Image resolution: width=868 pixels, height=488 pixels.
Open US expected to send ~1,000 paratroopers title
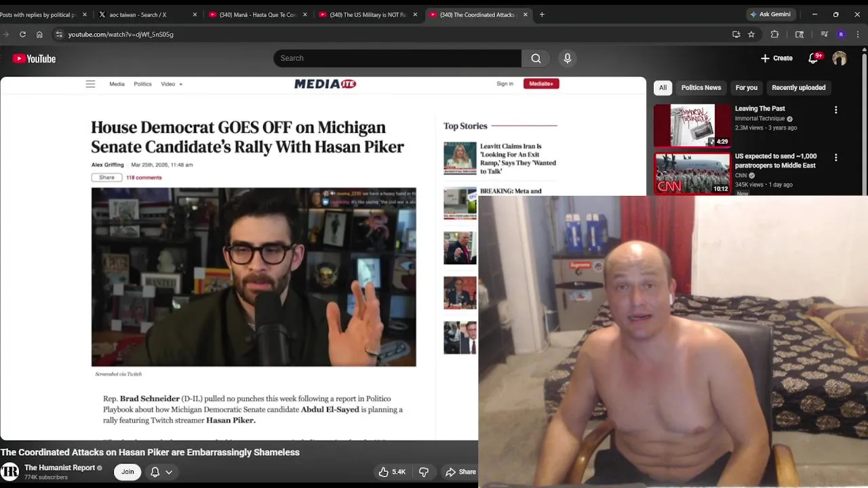(x=776, y=161)
